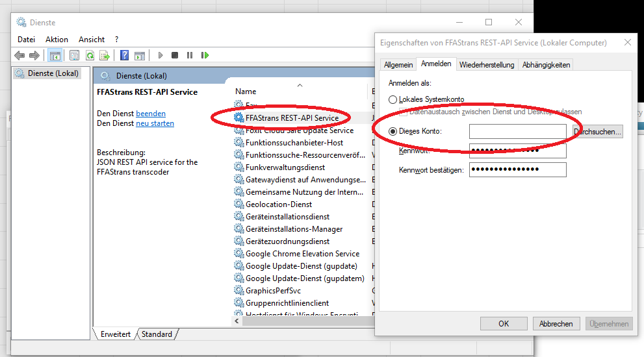This screenshot has width=644, height=357.
Task: Confirm the dialog with OK
Action: (x=504, y=324)
